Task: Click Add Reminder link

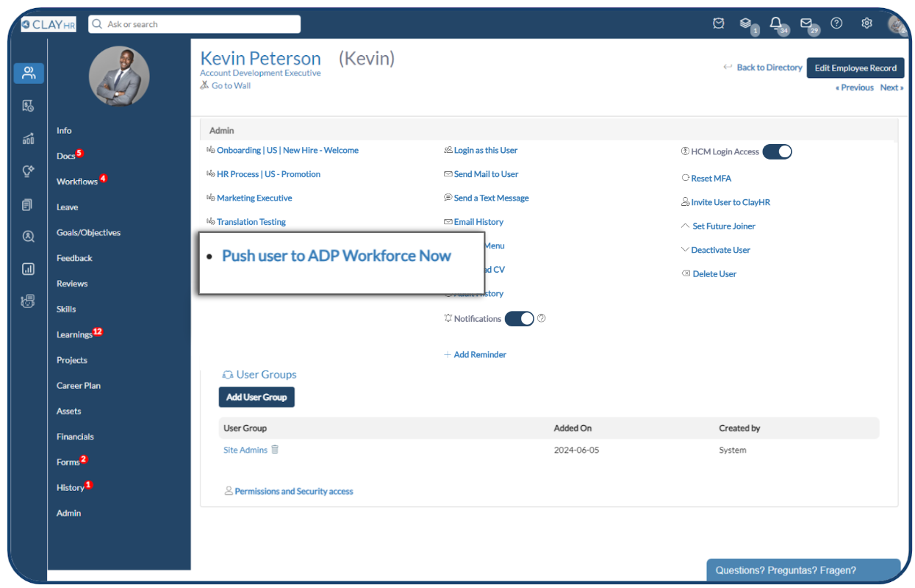Action: (x=480, y=354)
